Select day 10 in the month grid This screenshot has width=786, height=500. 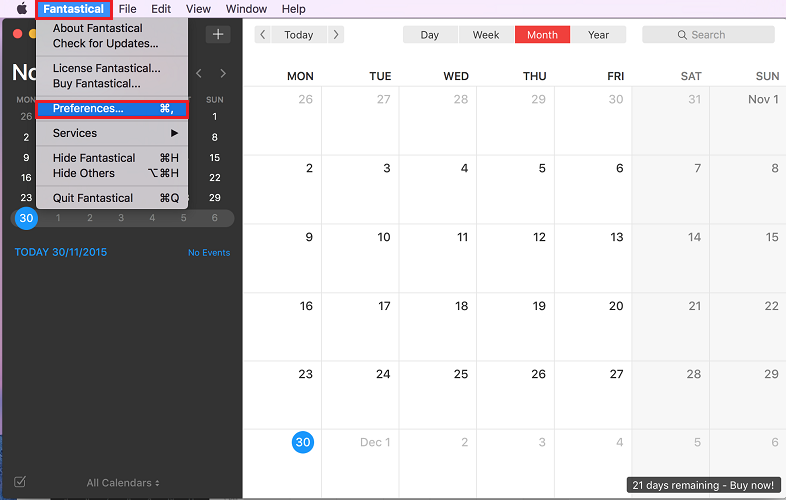pyautogui.click(x=384, y=237)
